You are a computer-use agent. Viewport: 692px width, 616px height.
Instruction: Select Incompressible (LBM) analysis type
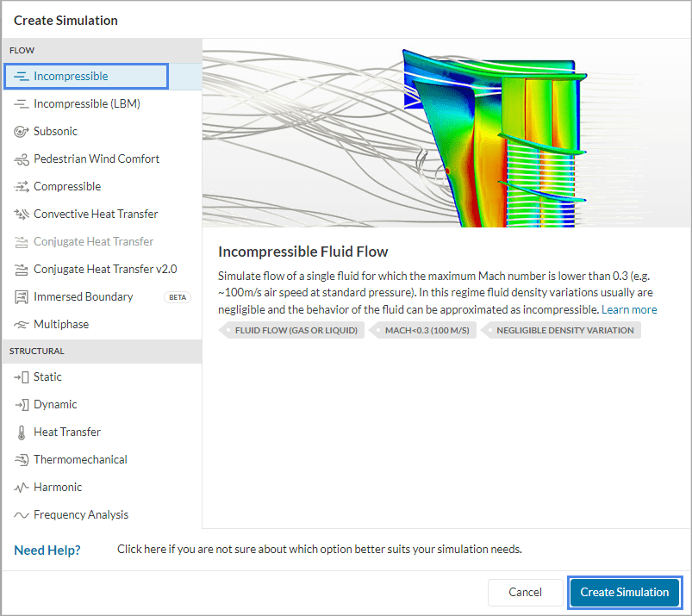pyautogui.click(x=86, y=104)
